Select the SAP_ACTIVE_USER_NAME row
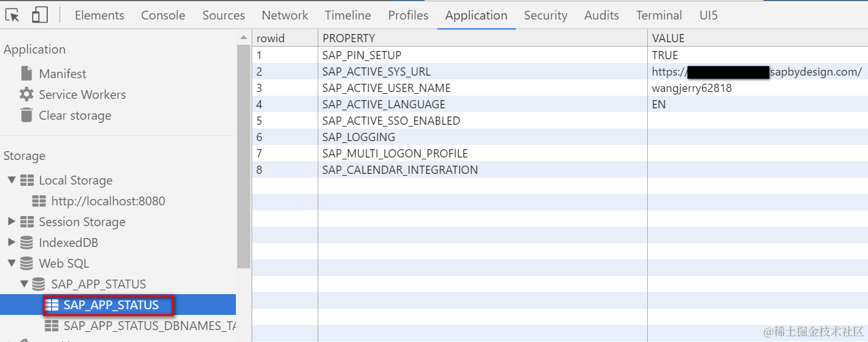This screenshot has height=342, width=868. pyautogui.click(x=386, y=88)
